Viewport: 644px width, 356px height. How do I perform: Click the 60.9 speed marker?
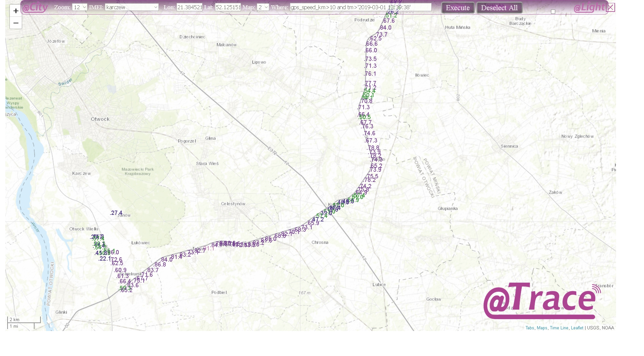120,270
